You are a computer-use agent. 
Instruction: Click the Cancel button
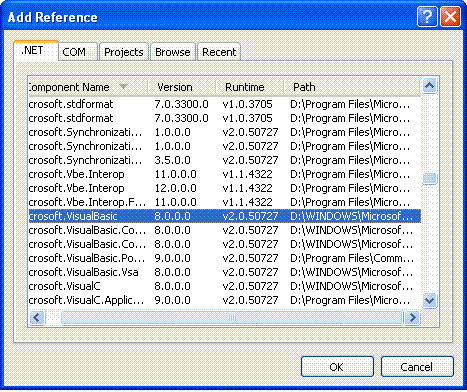click(417, 367)
